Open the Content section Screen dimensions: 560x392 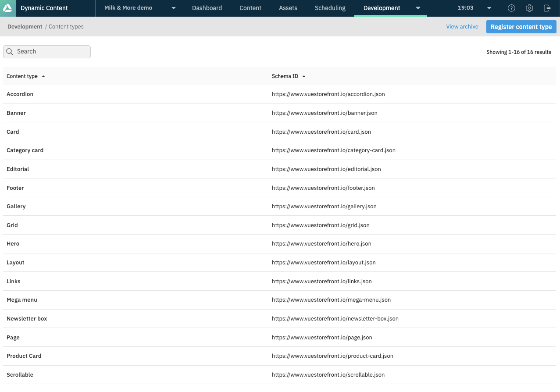click(250, 8)
